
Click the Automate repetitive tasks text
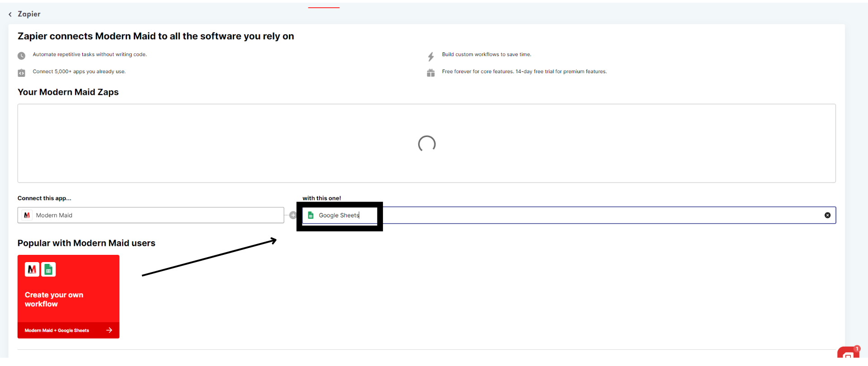click(90, 54)
